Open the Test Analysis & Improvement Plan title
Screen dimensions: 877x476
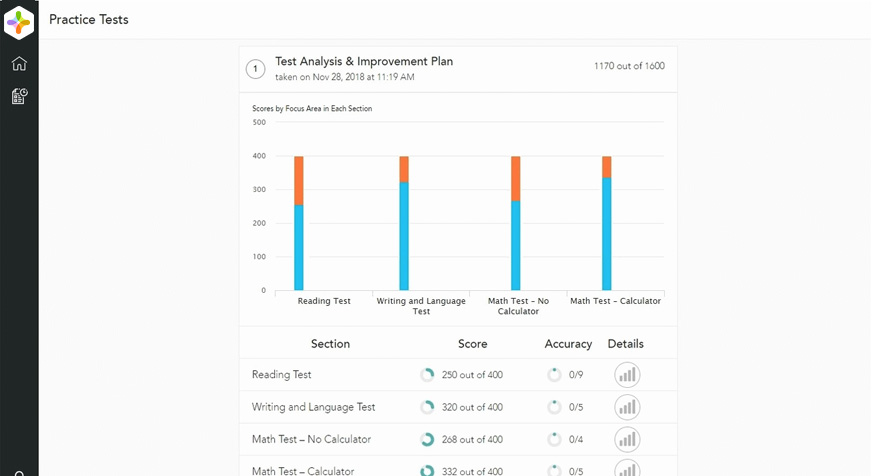click(363, 61)
